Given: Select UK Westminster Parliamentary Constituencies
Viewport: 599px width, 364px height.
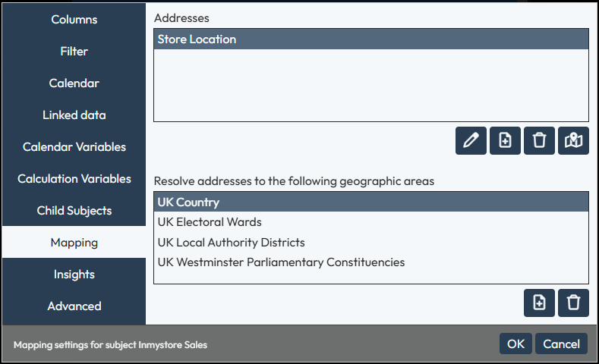Looking at the screenshot, I should coord(371,262).
